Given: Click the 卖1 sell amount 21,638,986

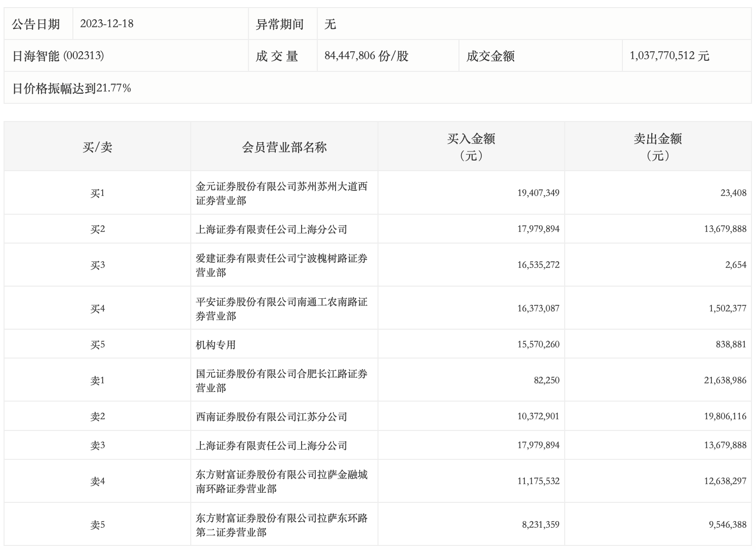Looking at the screenshot, I should 725,380.
